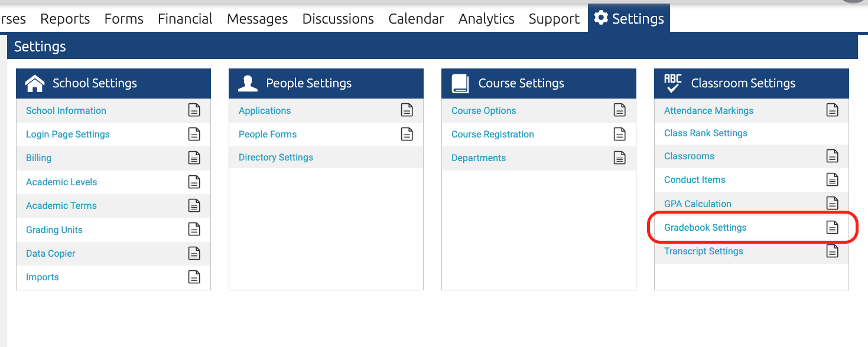Click the document icon beside Course Registration

pyautogui.click(x=619, y=134)
